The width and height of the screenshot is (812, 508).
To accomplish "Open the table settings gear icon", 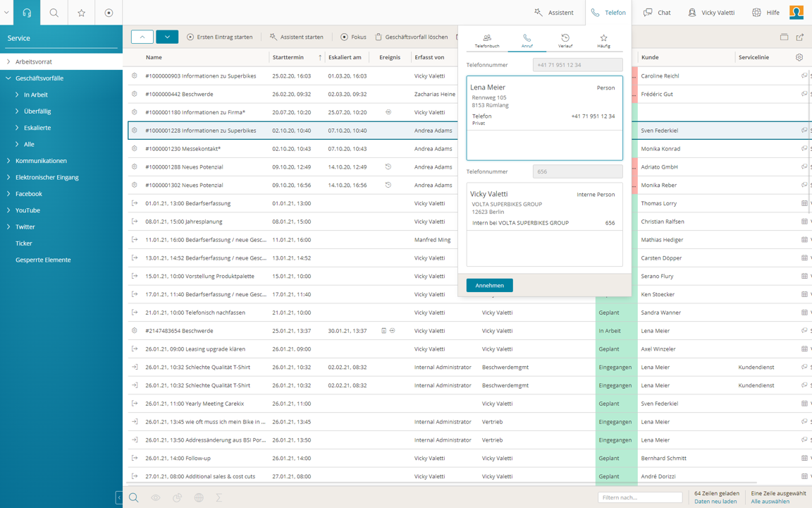I will pos(799,57).
